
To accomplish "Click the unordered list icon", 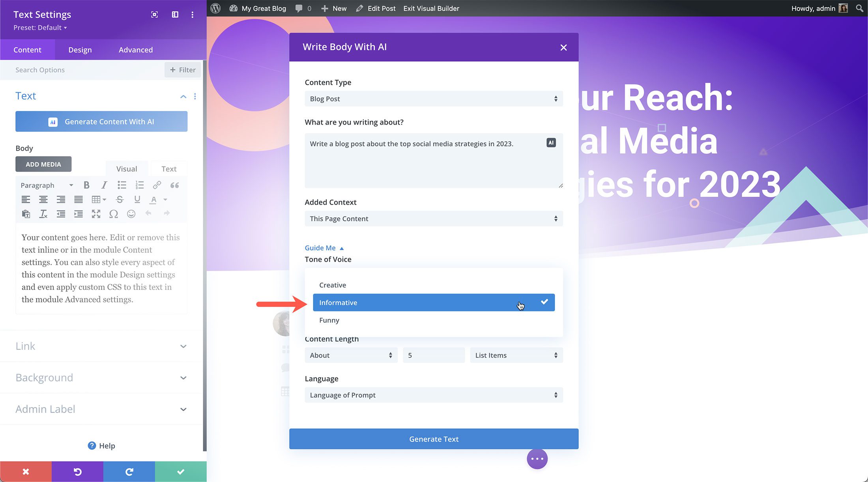I will (x=122, y=185).
